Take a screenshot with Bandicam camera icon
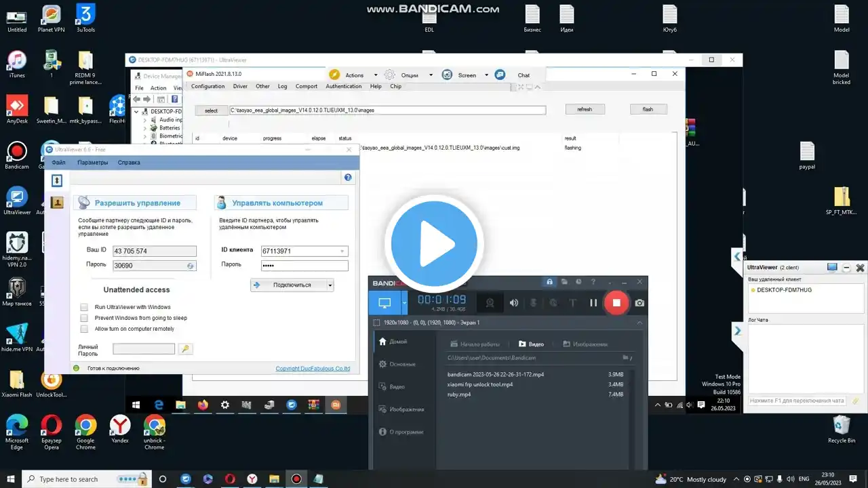The height and width of the screenshot is (488, 868). [639, 303]
